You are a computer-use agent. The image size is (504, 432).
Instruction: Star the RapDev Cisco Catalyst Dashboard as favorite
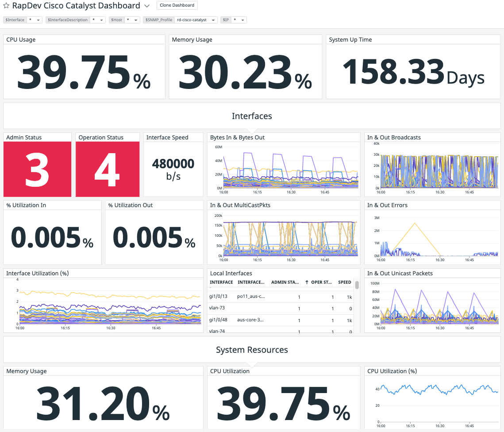tap(6, 5)
